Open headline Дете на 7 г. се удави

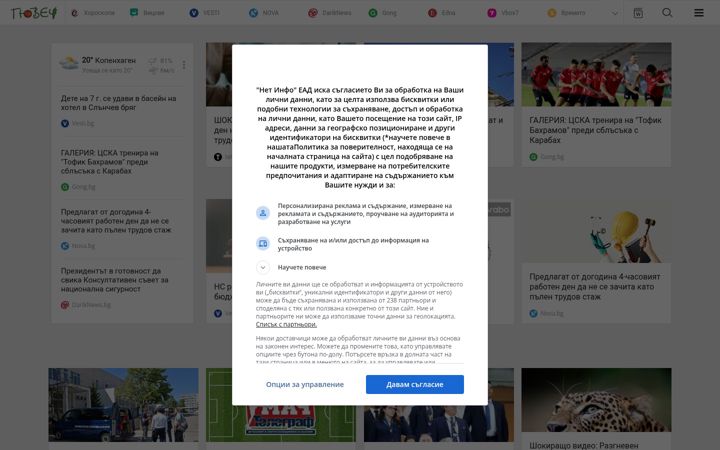click(118, 103)
